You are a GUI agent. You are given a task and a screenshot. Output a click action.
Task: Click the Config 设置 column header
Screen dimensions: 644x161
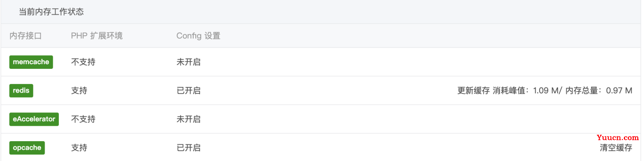(x=198, y=36)
